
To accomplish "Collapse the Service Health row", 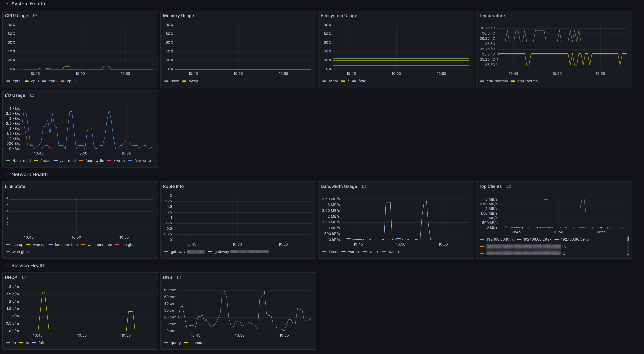I will 7,266.
